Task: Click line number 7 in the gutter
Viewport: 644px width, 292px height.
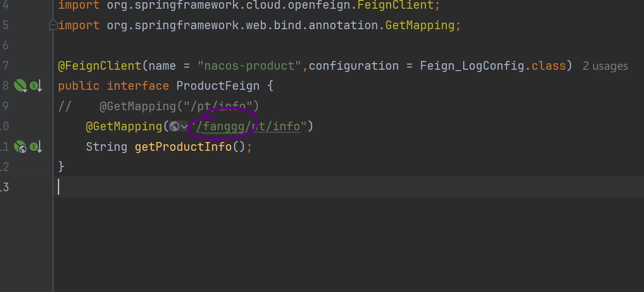Action: tap(5, 66)
